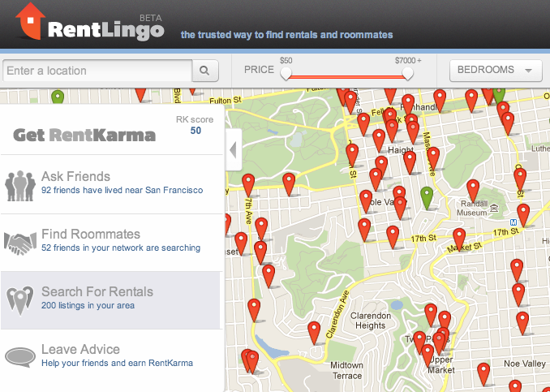Click the PRICE label
Image resolution: width=550 pixels, height=392 pixels.
pos(259,70)
